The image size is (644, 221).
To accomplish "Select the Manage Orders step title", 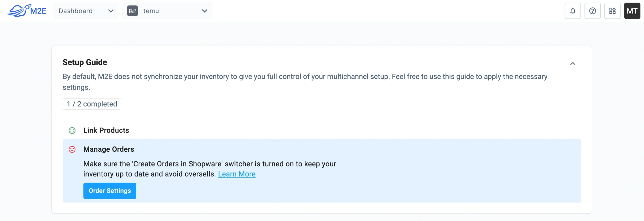I will tap(109, 149).
